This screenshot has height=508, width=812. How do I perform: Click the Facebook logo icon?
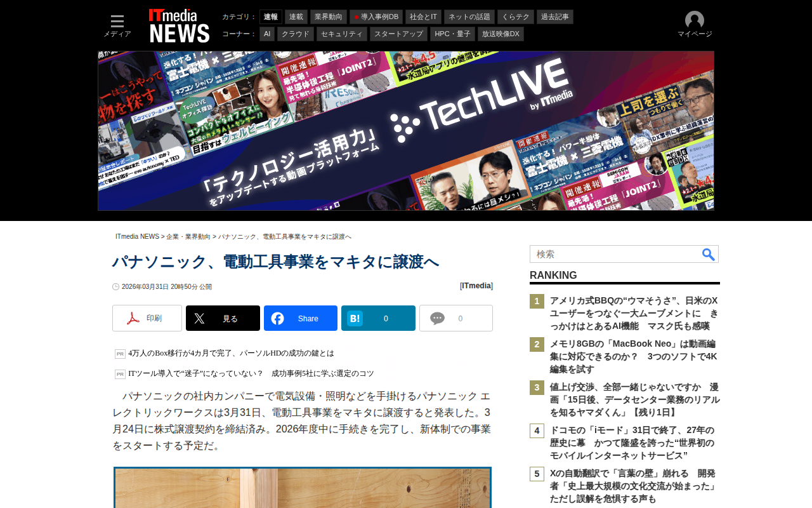coord(278,318)
